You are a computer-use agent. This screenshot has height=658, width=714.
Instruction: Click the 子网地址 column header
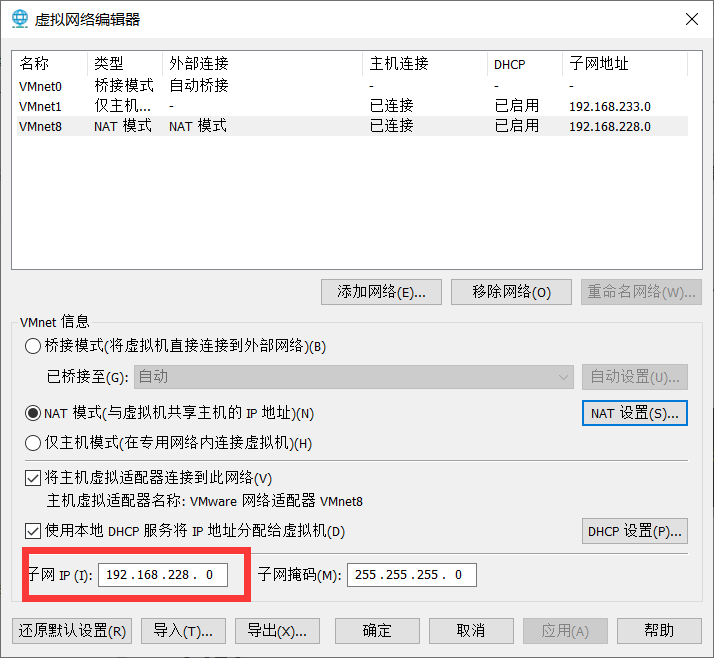(625, 63)
